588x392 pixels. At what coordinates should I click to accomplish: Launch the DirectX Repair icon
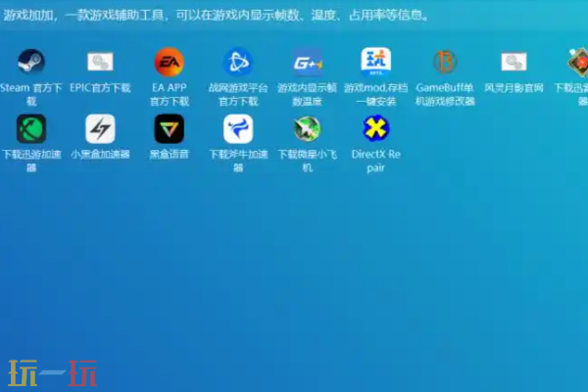(x=376, y=128)
